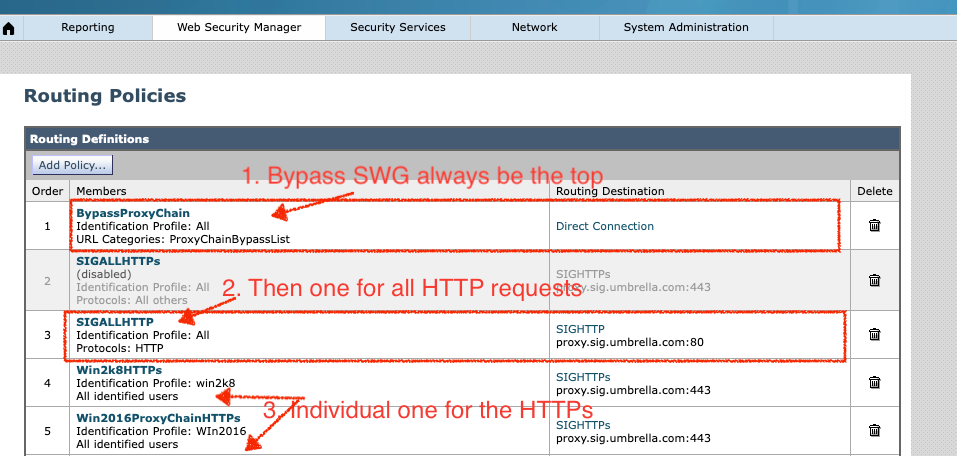Click text Identification Profile: win2k8
957x456 pixels.
(156, 383)
